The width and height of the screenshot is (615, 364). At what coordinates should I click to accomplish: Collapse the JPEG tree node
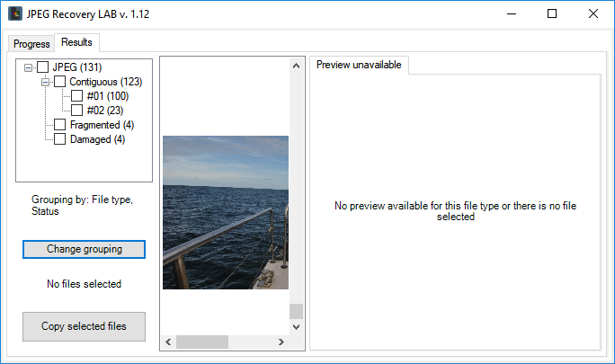(x=29, y=67)
